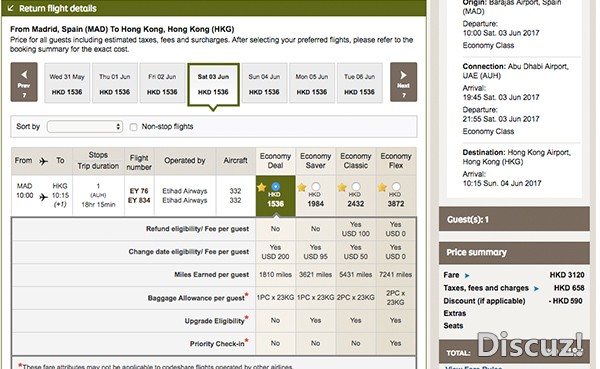The height and width of the screenshot is (369, 600).
Task: Select Economy Saver fare HKD 1984
Action: 316,187
